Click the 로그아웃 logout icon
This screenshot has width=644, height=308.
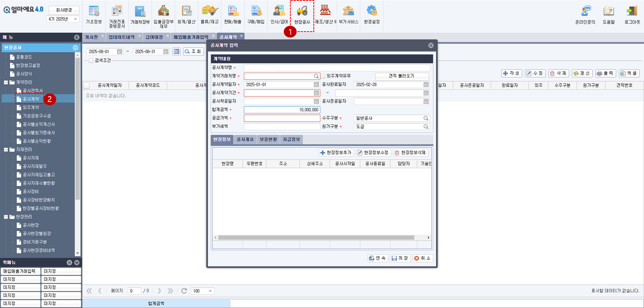632,15
